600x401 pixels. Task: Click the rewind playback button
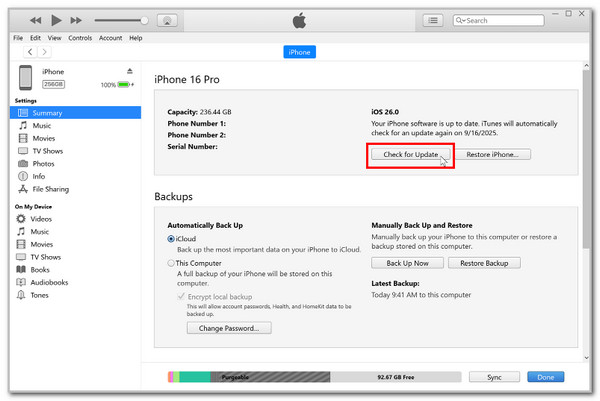(36, 20)
